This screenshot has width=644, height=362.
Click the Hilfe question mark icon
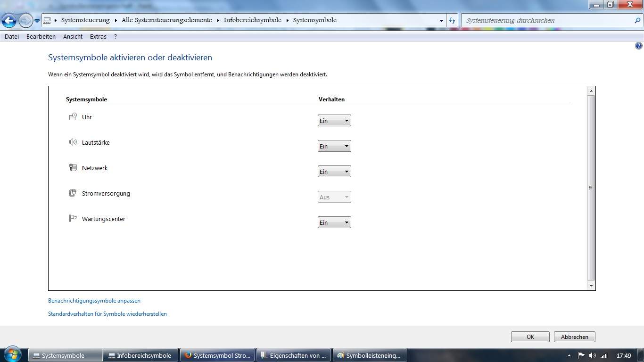click(x=639, y=45)
